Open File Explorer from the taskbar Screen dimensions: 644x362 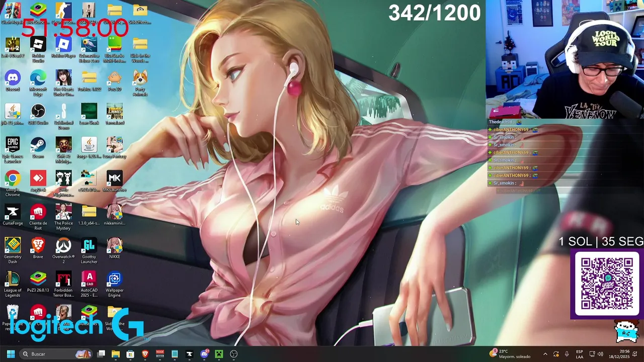(116, 354)
